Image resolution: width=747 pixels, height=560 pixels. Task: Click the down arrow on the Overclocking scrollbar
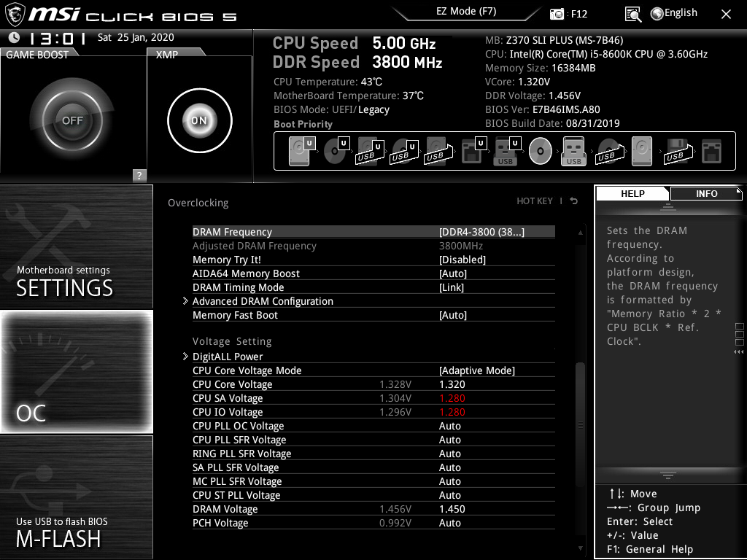[580, 548]
